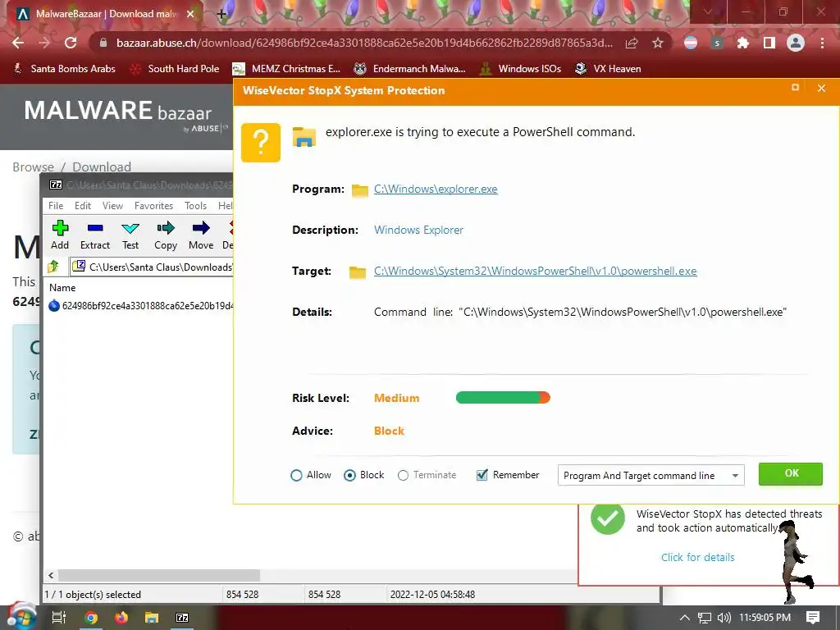Open 7-Zip from the taskbar
Image resolution: width=840 pixels, height=630 pixels.
[182, 618]
